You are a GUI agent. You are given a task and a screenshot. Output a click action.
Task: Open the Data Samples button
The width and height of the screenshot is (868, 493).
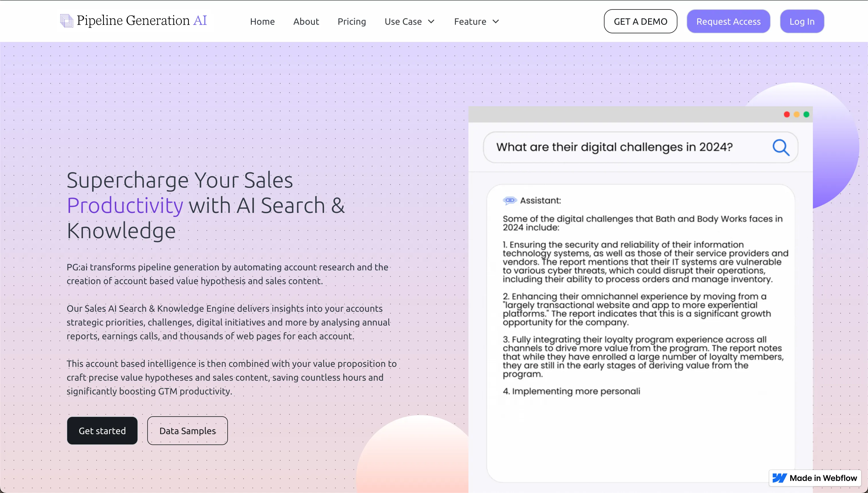coord(187,430)
